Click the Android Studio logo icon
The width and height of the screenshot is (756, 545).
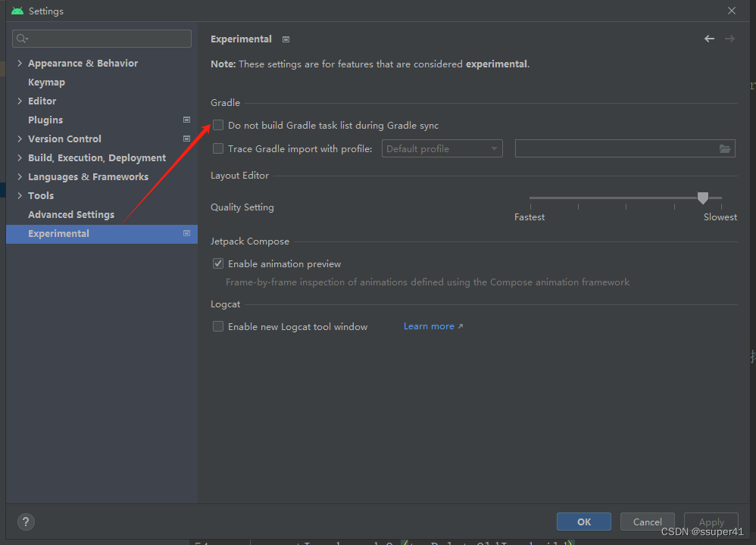click(17, 11)
